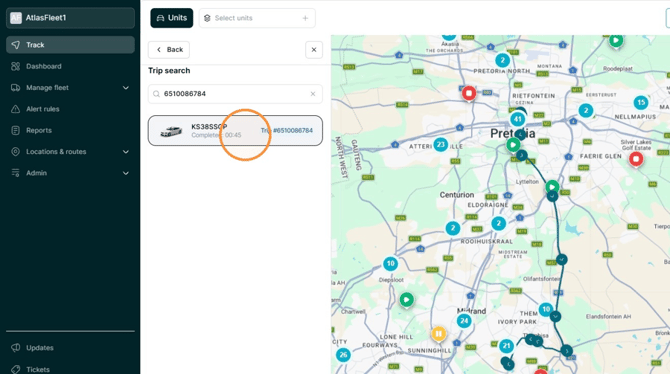Open the cluster of 15 near Nellmapius
670x374 pixels.
pyautogui.click(x=641, y=103)
